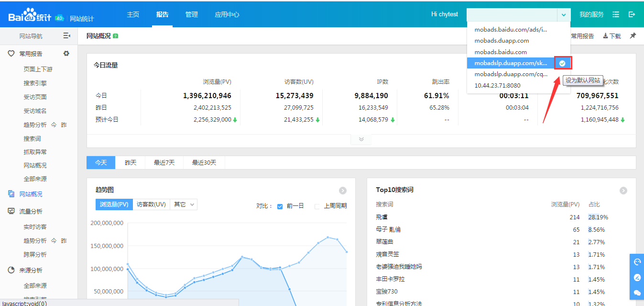Screen dimensions: 644x306
Task: Toggle the site selector dropdown arrow
Action: point(564,14)
